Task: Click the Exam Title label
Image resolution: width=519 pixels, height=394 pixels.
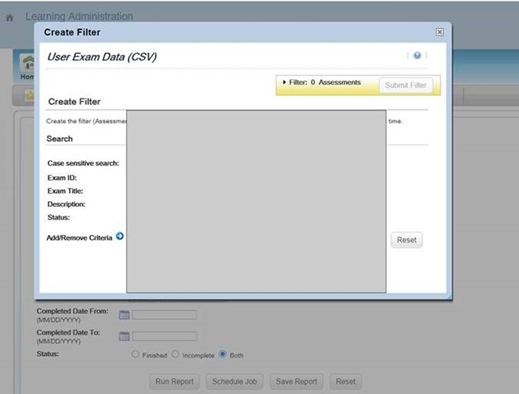Action: 65,191
